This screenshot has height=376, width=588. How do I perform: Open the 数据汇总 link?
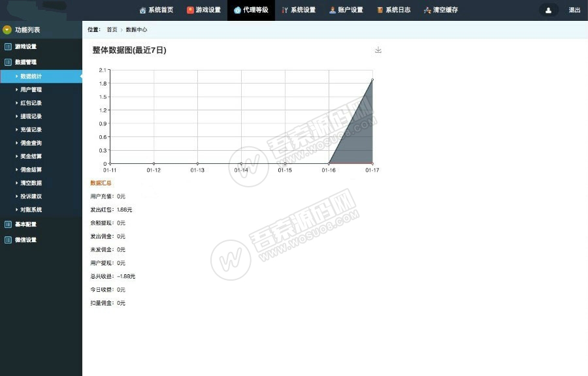pyautogui.click(x=101, y=183)
